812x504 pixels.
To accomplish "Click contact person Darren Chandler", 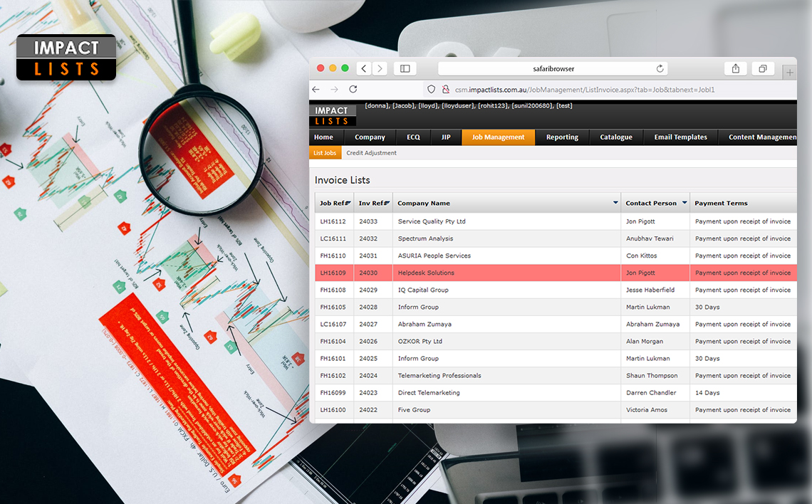I will [651, 393].
